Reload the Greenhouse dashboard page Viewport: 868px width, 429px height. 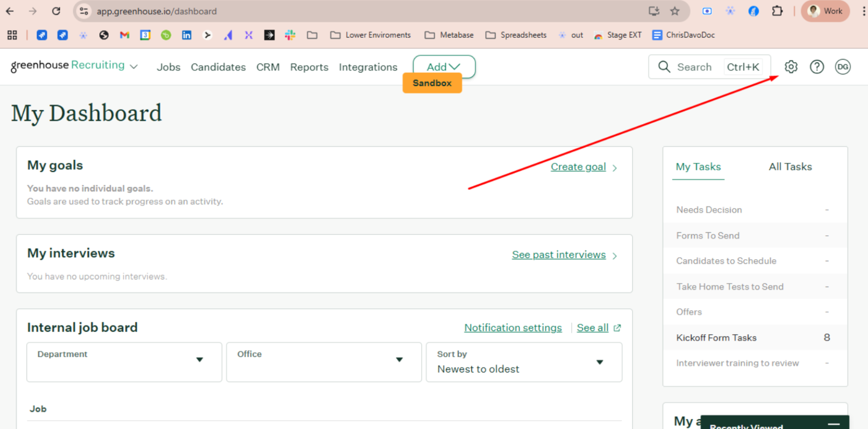[x=56, y=11]
